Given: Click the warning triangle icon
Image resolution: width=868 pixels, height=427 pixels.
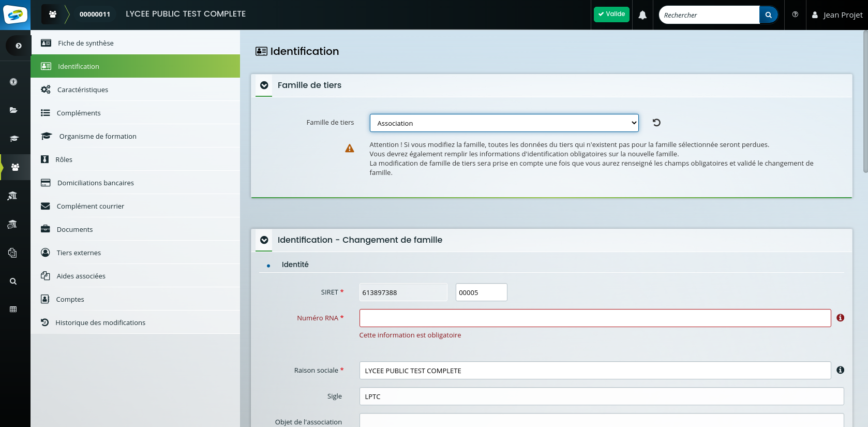Looking at the screenshot, I should pos(350,149).
